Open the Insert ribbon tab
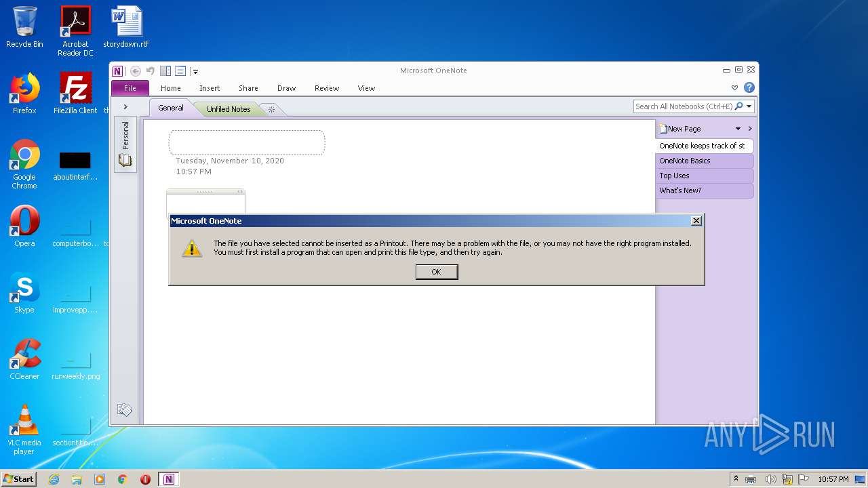The image size is (868, 488). coord(210,88)
